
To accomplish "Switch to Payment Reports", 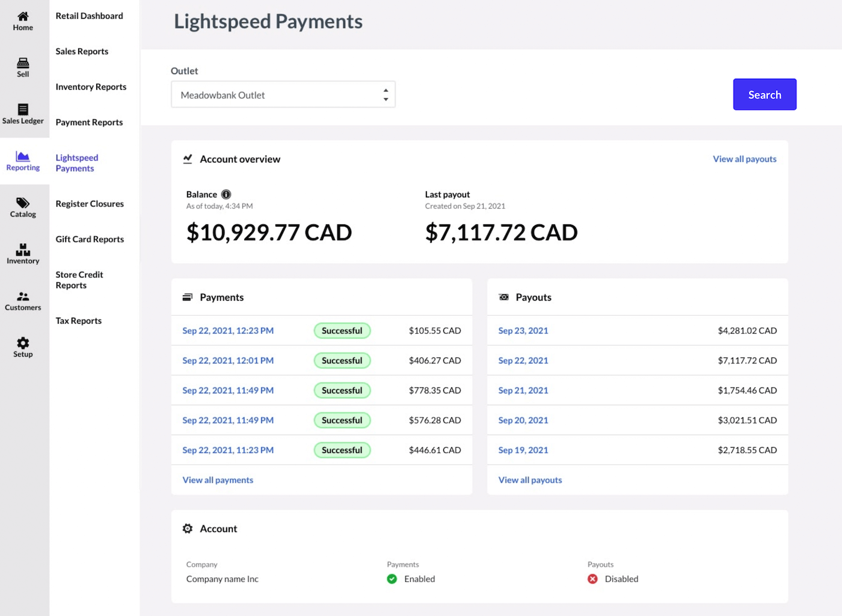I will [89, 122].
